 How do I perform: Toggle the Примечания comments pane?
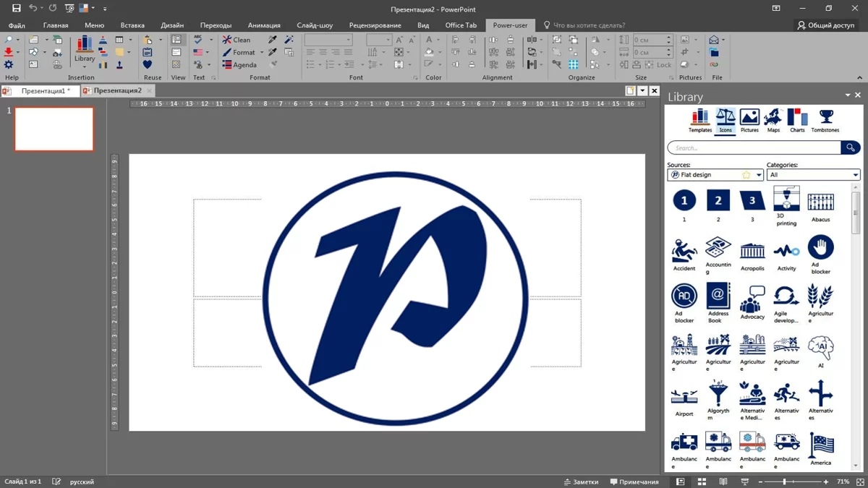click(634, 481)
